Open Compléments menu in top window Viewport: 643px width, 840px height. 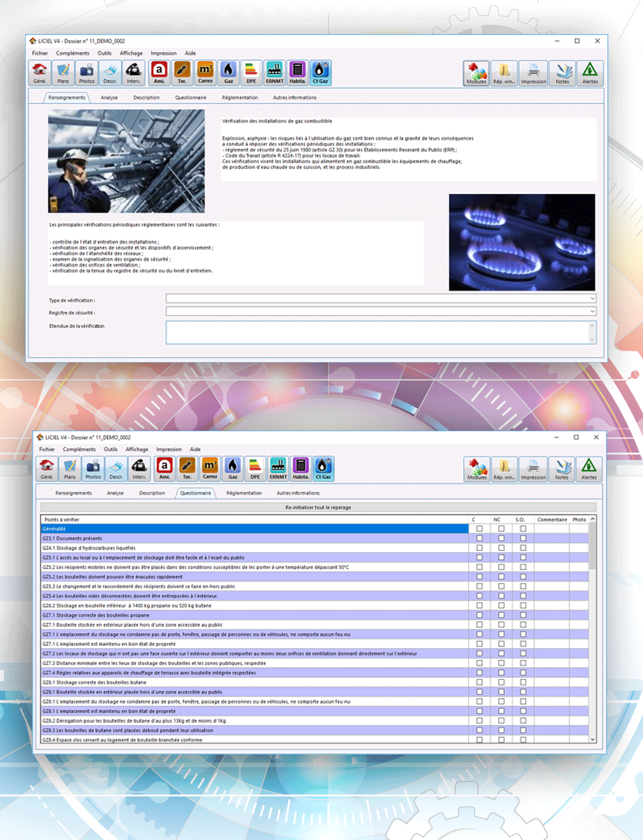tap(73, 53)
